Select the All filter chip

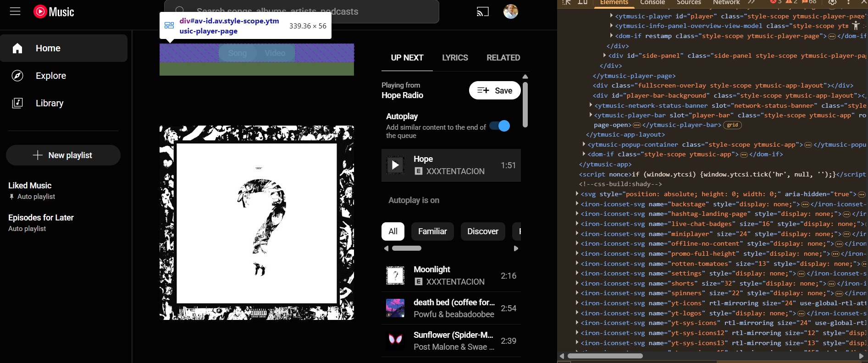click(393, 231)
